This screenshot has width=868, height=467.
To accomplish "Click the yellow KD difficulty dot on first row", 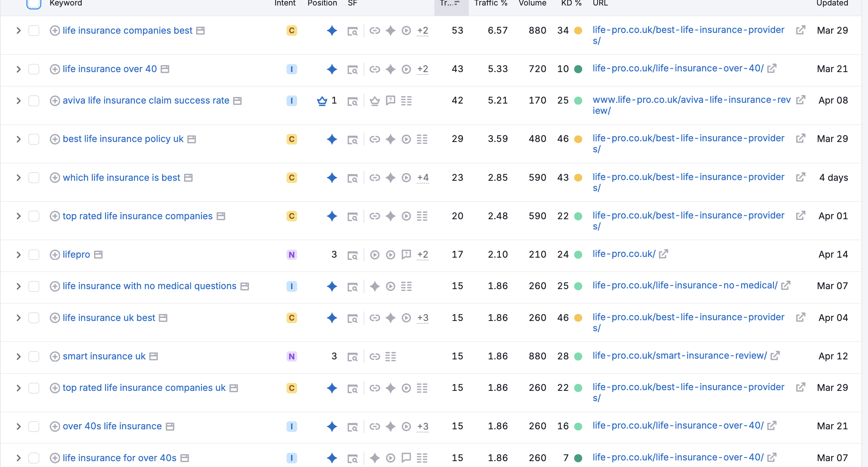I will (x=578, y=31).
